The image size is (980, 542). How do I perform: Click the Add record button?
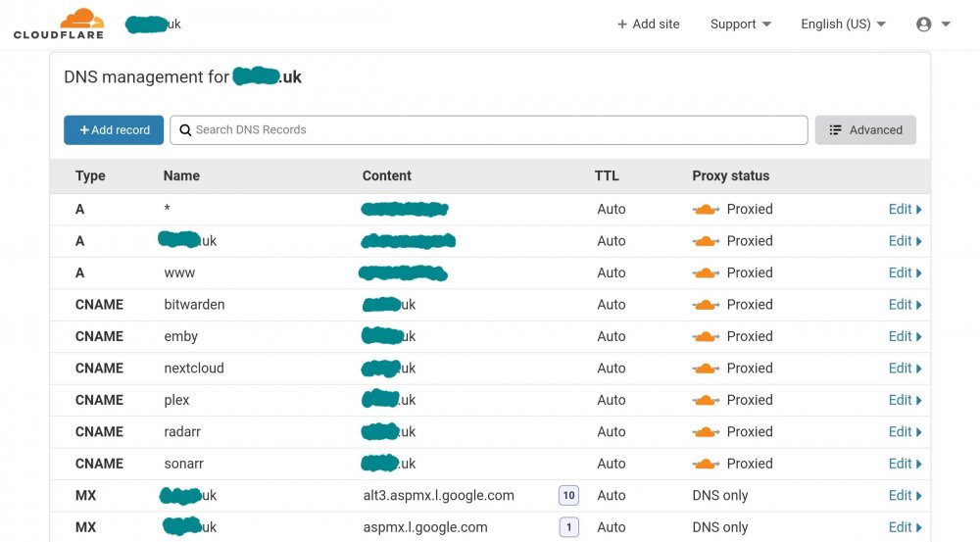pyautogui.click(x=114, y=130)
